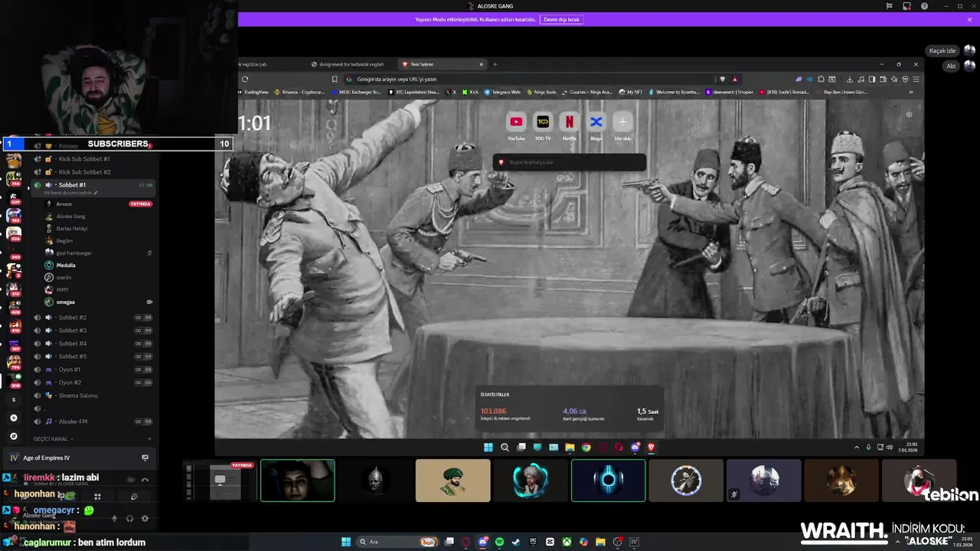
Task: Select the live YAYINDA stream thumbnail
Action: [x=220, y=481]
